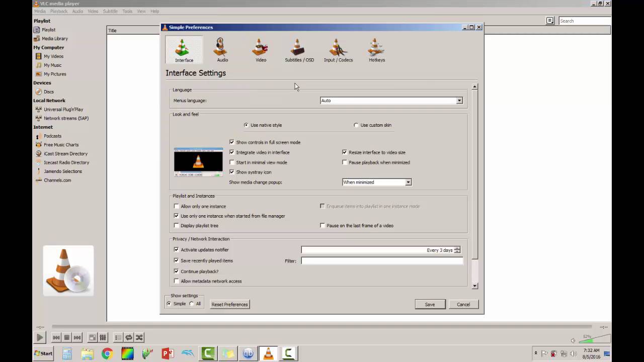644x362 pixels.
Task: Enable Start in minimal view mode
Action: tap(232, 162)
